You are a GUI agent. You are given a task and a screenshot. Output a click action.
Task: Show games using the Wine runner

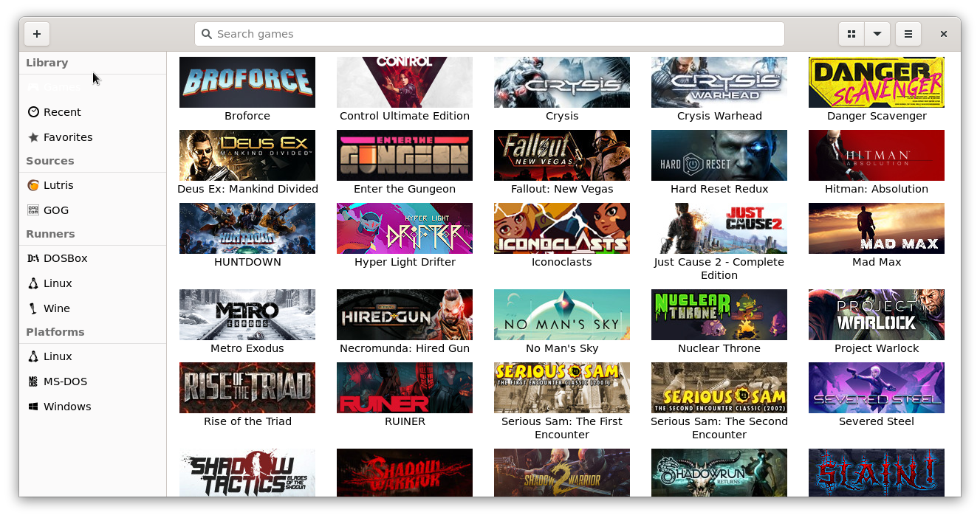point(55,308)
